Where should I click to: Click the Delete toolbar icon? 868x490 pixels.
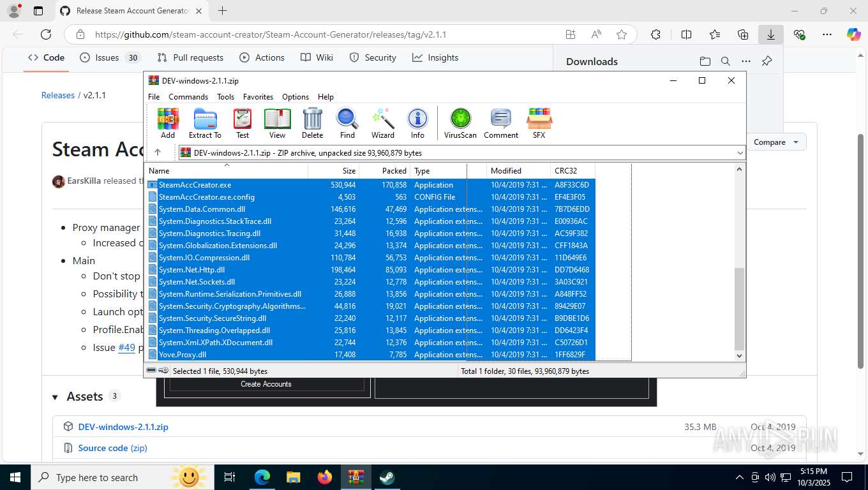pyautogui.click(x=312, y=123)
